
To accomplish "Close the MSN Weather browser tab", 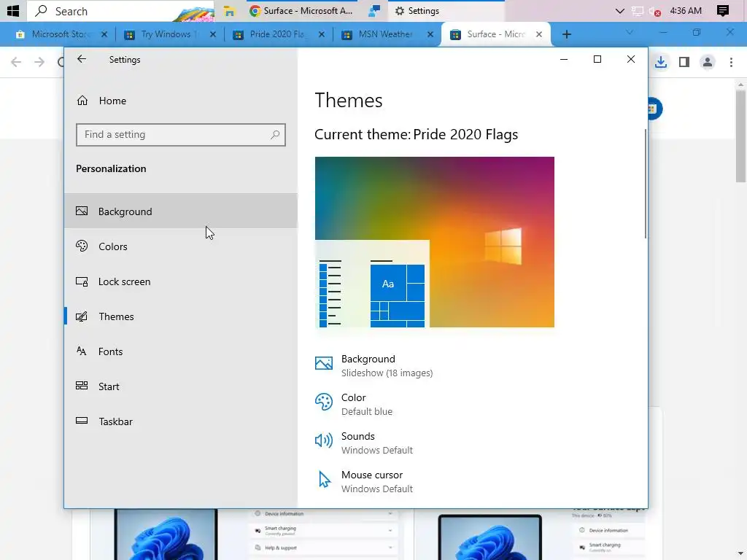I will [430, 34].
